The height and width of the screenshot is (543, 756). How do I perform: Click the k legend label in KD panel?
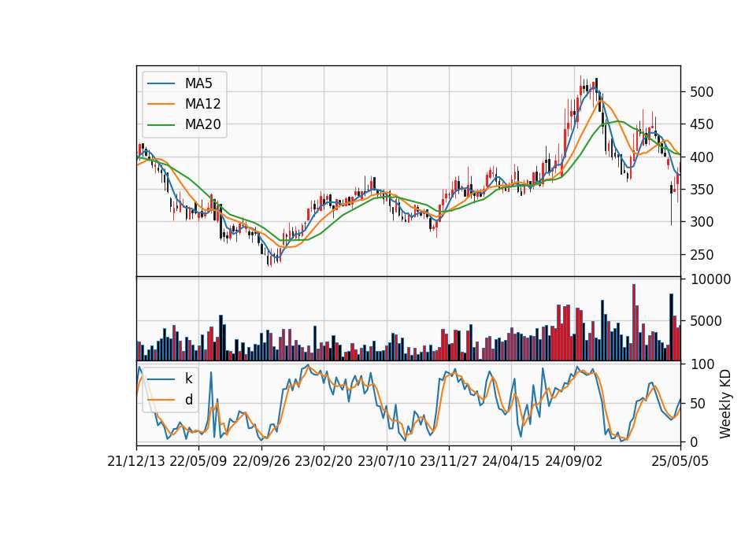click(x=188, y=379)
